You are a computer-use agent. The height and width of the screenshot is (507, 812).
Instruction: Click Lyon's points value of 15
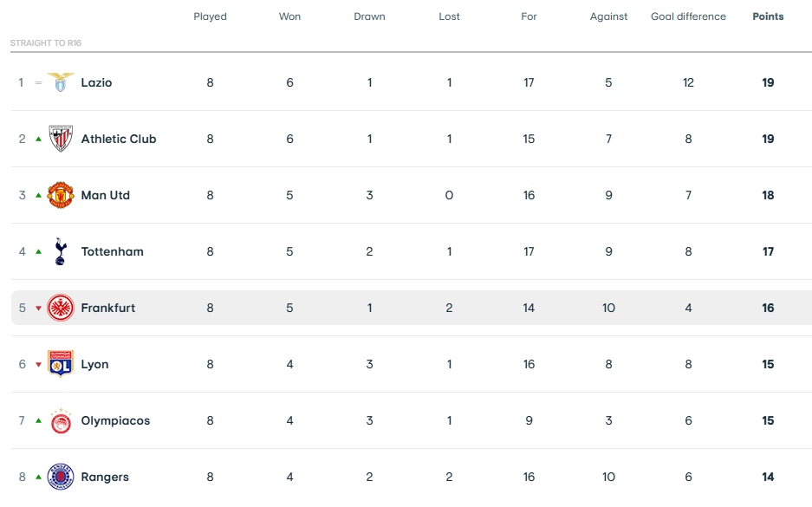[x=768, y=364]
